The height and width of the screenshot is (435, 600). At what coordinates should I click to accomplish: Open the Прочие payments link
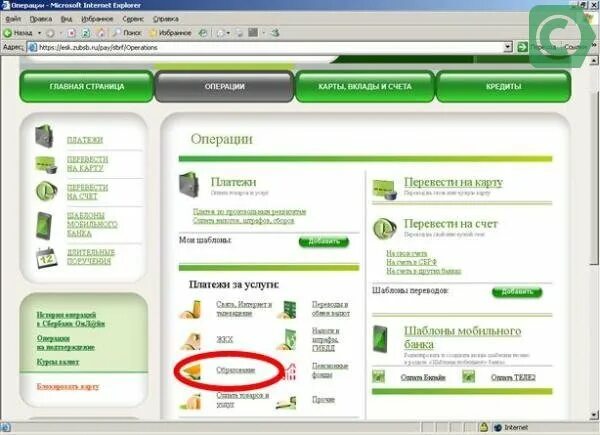(323, 399)
